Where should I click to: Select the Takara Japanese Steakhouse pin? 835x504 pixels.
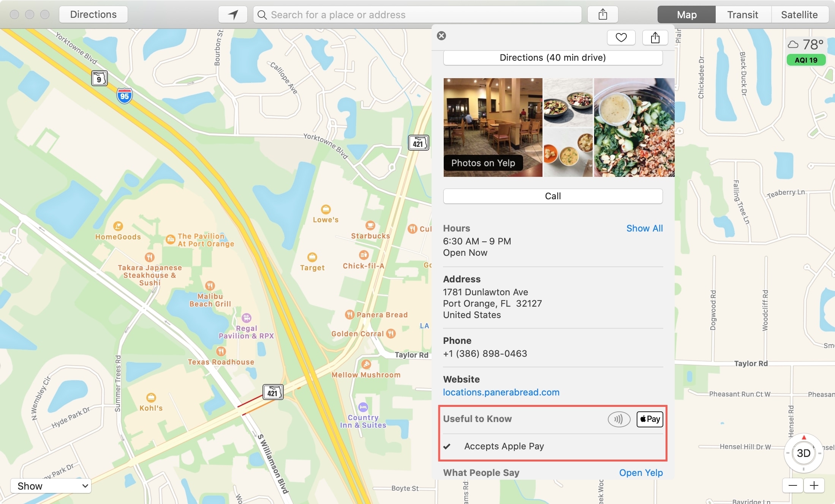click(x=150, y=257)
